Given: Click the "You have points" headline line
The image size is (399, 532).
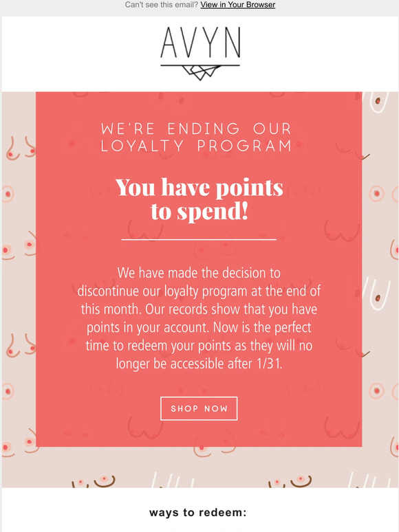Looking at the screenshot, I should (199, 188).
